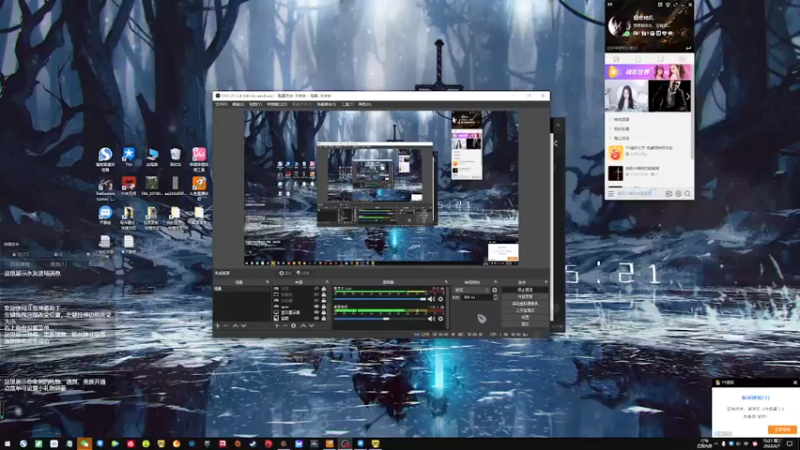Click second Controls button, Start Recording
Viewport: 800px width, 450px height.
click(x=524, y=296)
